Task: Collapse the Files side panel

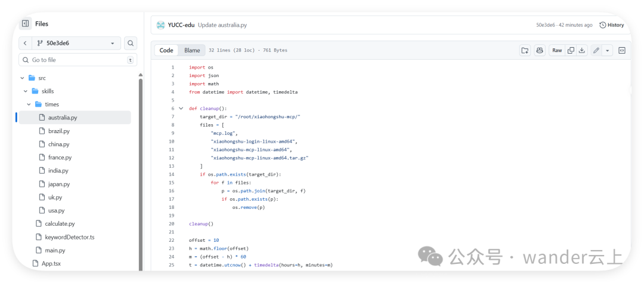Action: [25, 24]
